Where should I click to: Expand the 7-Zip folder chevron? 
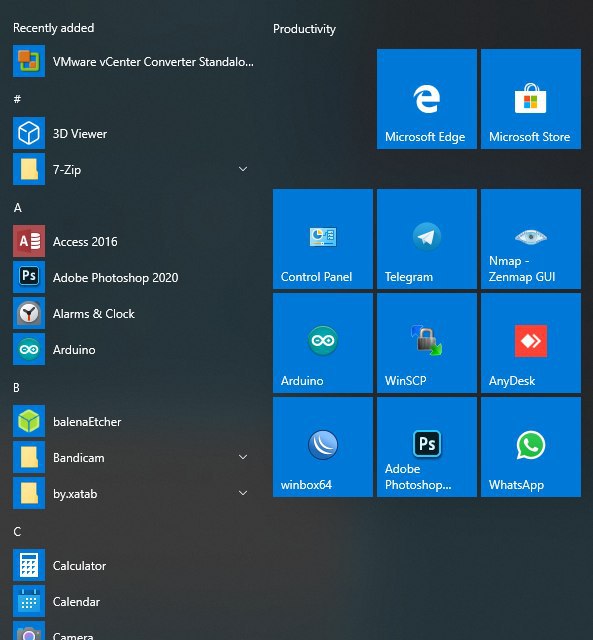(x=243, y=169)
